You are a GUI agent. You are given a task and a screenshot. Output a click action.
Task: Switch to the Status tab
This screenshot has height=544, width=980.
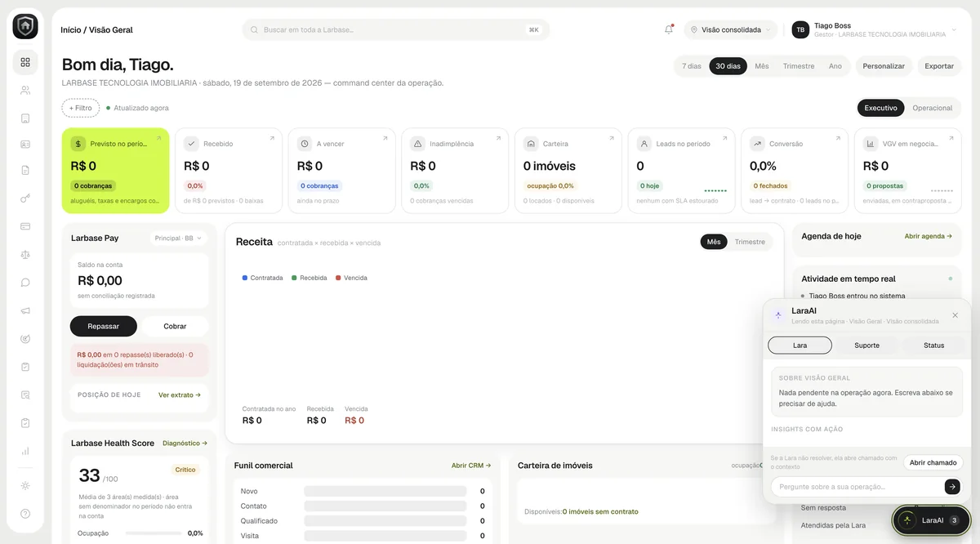(934, 346)
